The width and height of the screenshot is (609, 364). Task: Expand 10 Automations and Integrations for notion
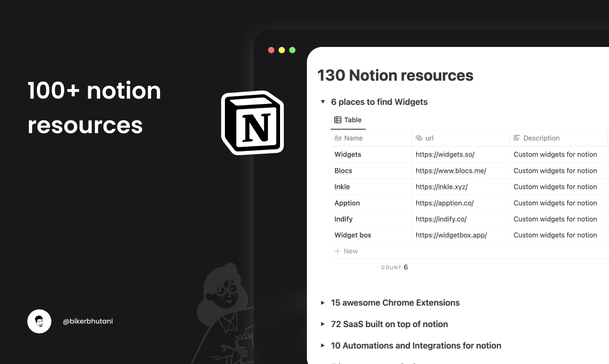tap(323, 346)
